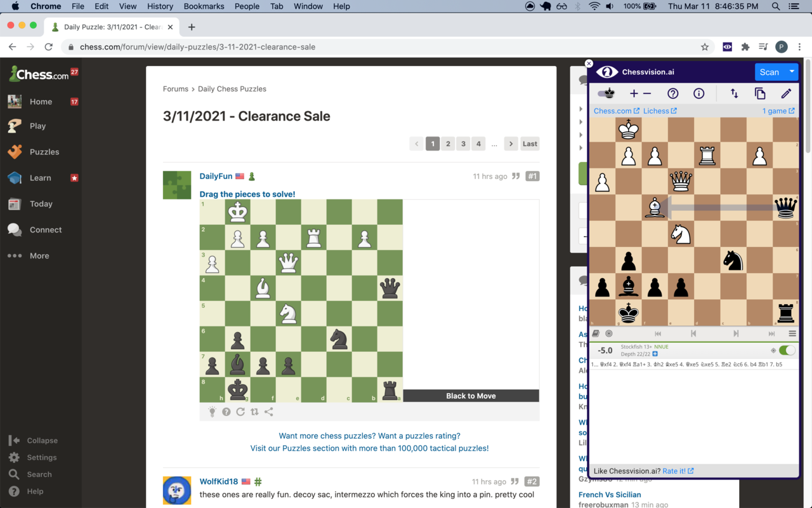Open the Chessvision help icon
Screen dimensions: 812x508
tap(672, 93)
